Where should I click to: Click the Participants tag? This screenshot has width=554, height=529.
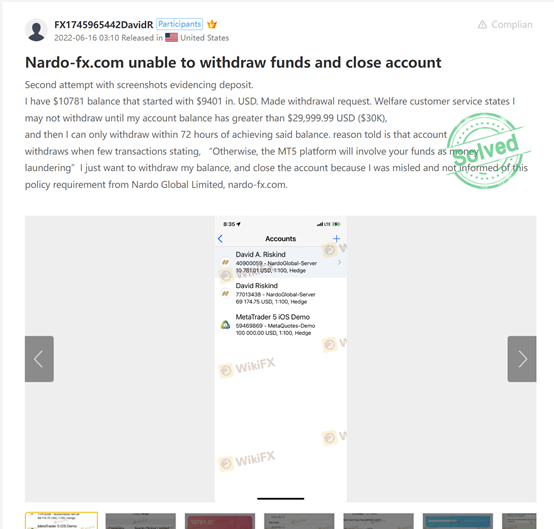(x=179, y=24)
